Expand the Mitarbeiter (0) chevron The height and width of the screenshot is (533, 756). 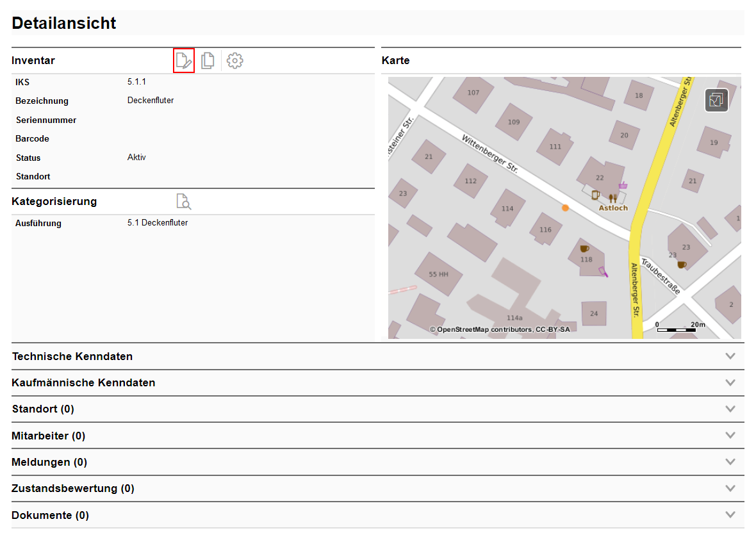tap(730, 436)
